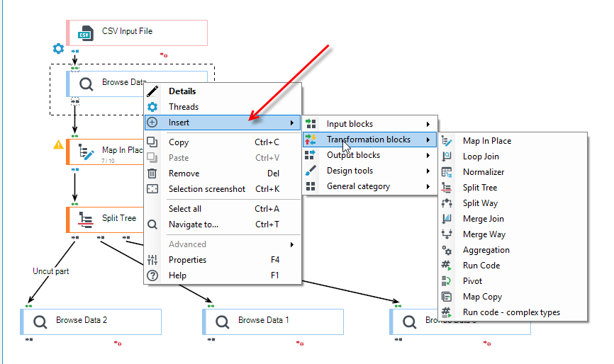Click the Split Way icon
This screenshot has height=364, width=614.
tap(447, 203)
